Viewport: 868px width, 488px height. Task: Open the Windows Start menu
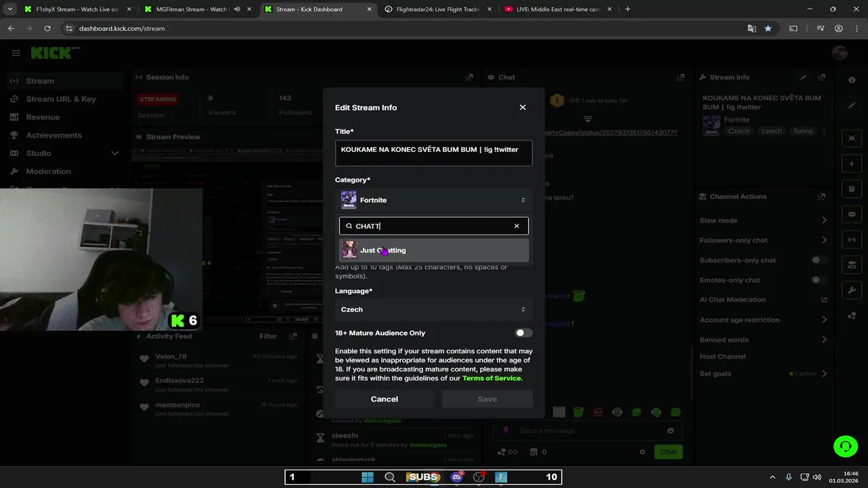click(x=367, y=477)
